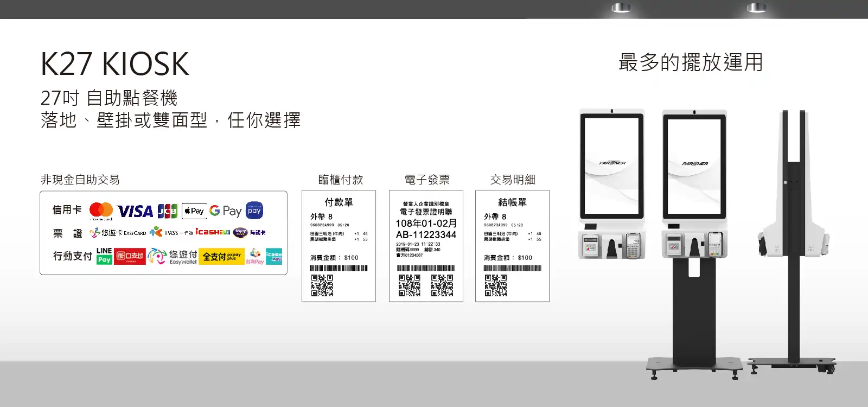The height and width of the screenshot is (407, 868).
Task: Click "外帶 8" on the 付款單 receipt
Action: tap(322, 217)
